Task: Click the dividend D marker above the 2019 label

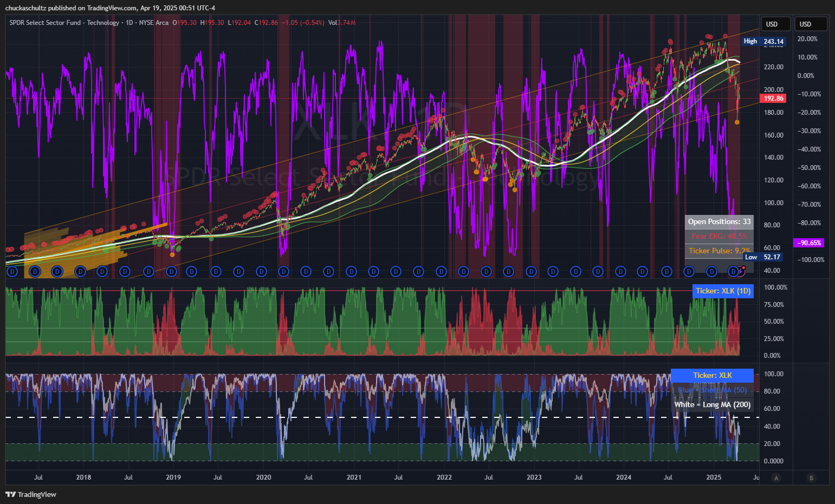Action: 171,271
